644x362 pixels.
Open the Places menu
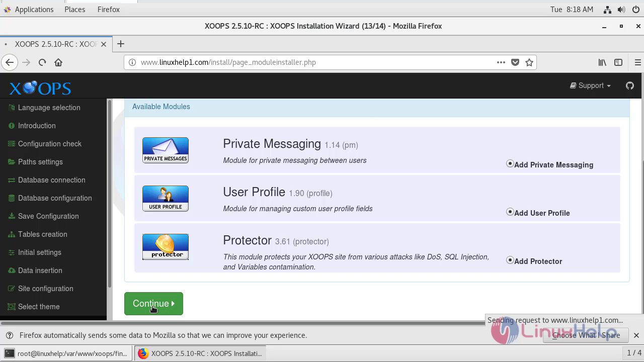click(x=75, y=10)
